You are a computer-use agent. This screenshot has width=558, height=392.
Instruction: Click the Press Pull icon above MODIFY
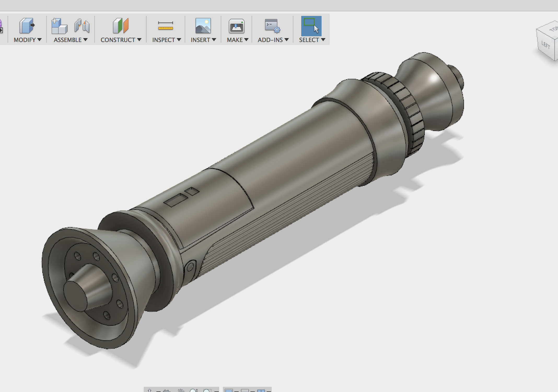(x=27, y=26)
